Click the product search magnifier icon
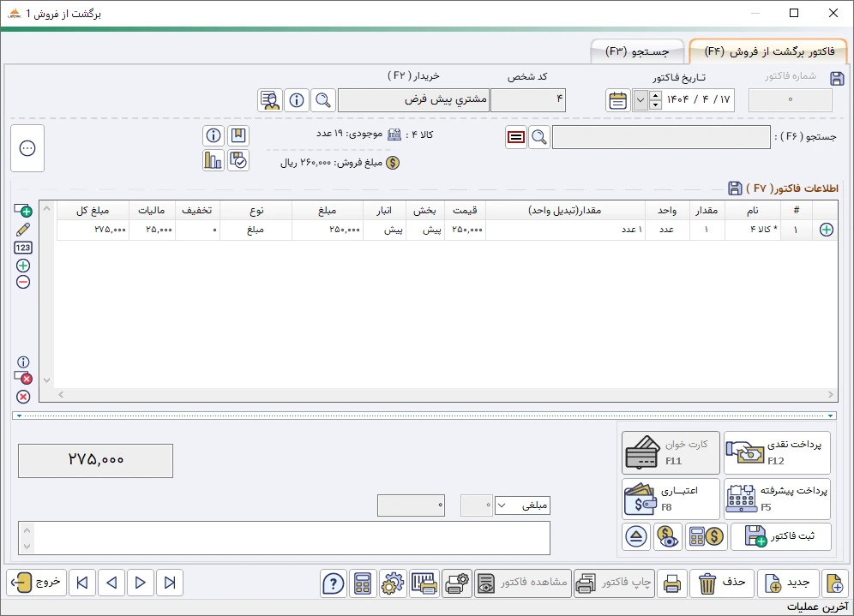 (539, 137)
